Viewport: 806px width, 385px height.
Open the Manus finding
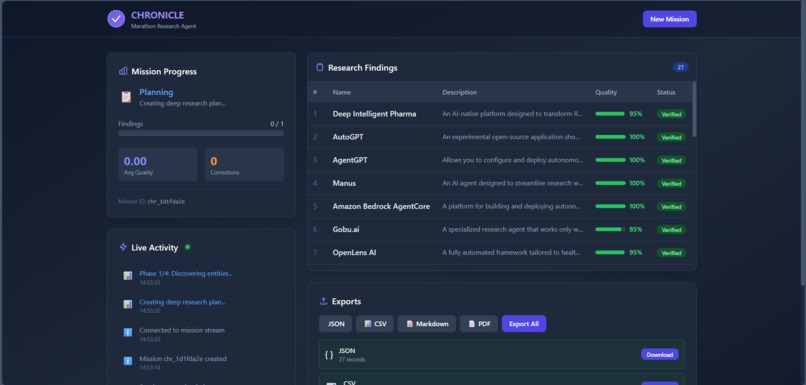click(x=500, y=184)
